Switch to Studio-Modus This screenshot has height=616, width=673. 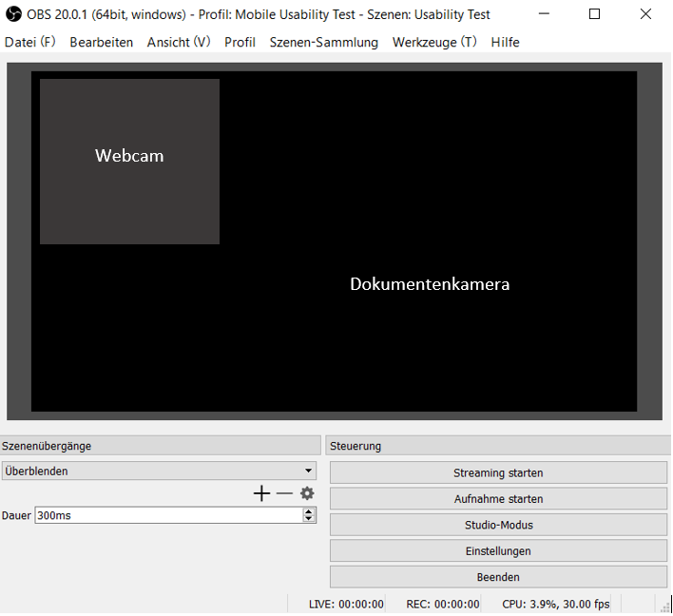click(x=498, y=525)
